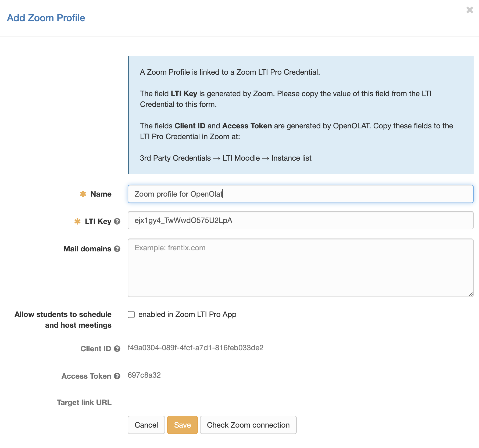Screen dimensions: 479x448
Task: Show help for the Client ID field
Action: pyautogui.click(x=117, y=349)
